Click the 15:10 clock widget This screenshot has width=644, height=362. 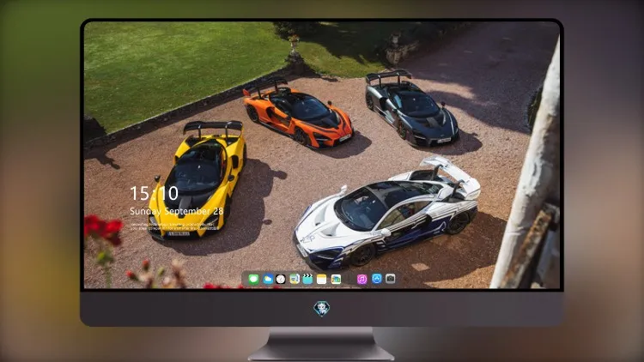[154, 193]
